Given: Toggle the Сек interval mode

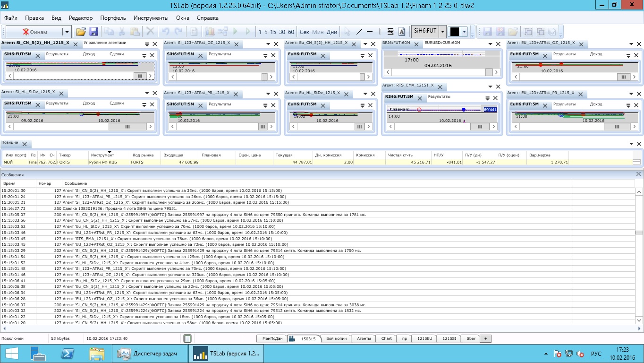Looking at the screenshot, I should pyautogui.click(x=305, y=32).
